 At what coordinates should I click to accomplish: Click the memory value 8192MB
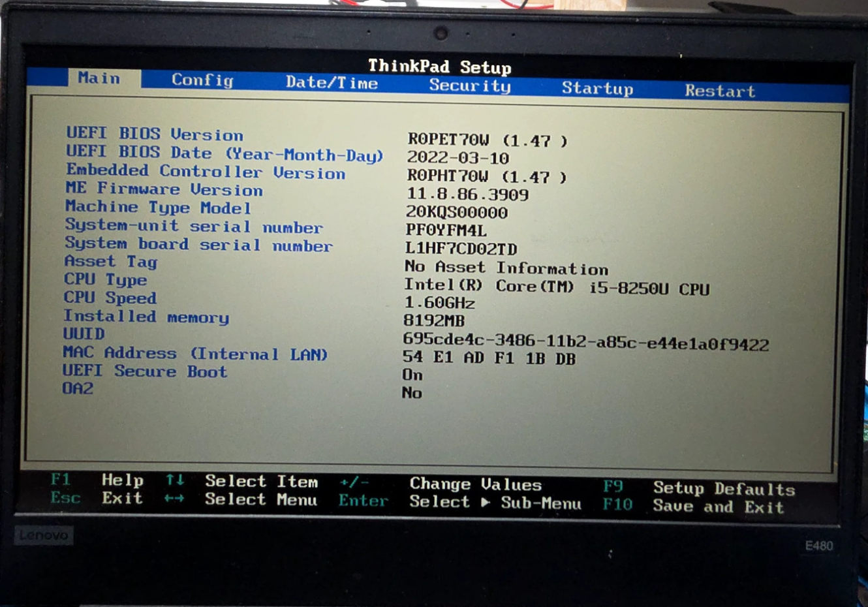(x=434, y=320)
